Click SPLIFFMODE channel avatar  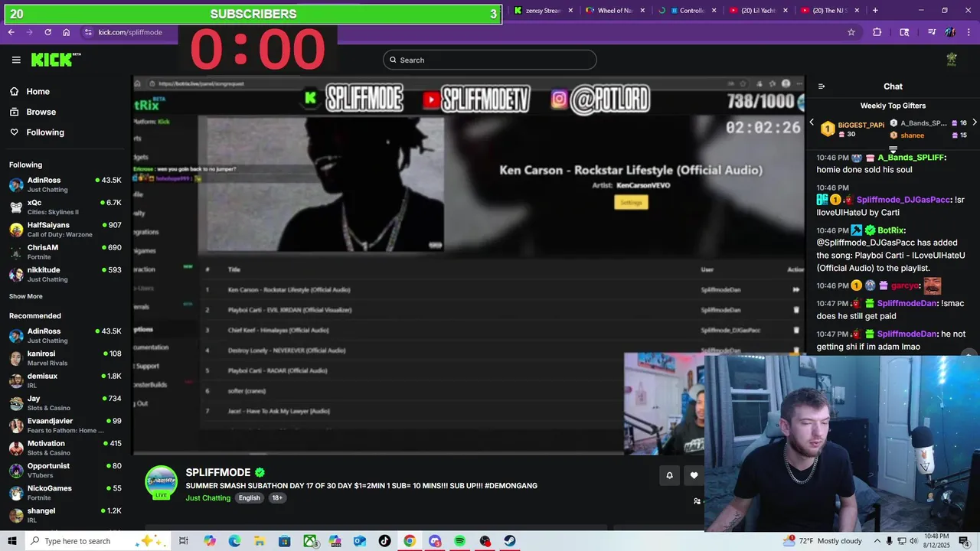coord(162,482)
